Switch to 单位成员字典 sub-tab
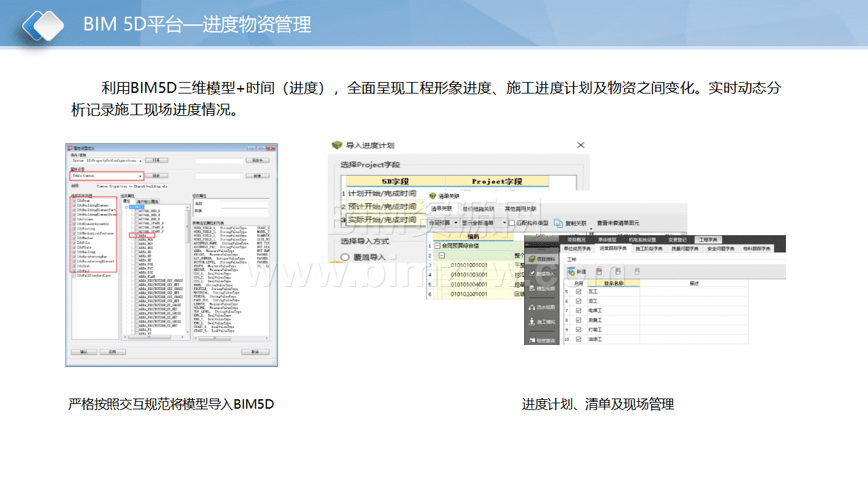The width and height of the screenshot is (868, 488). [577, 249]
